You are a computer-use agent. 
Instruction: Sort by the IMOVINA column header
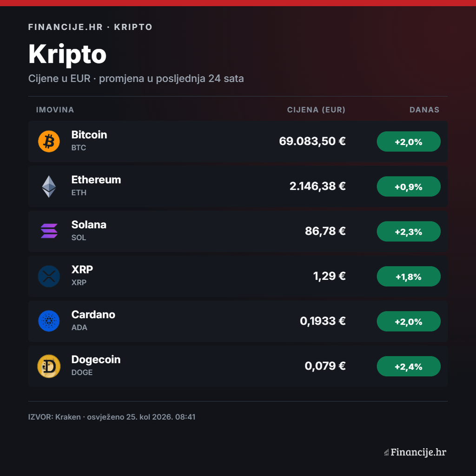55,110
